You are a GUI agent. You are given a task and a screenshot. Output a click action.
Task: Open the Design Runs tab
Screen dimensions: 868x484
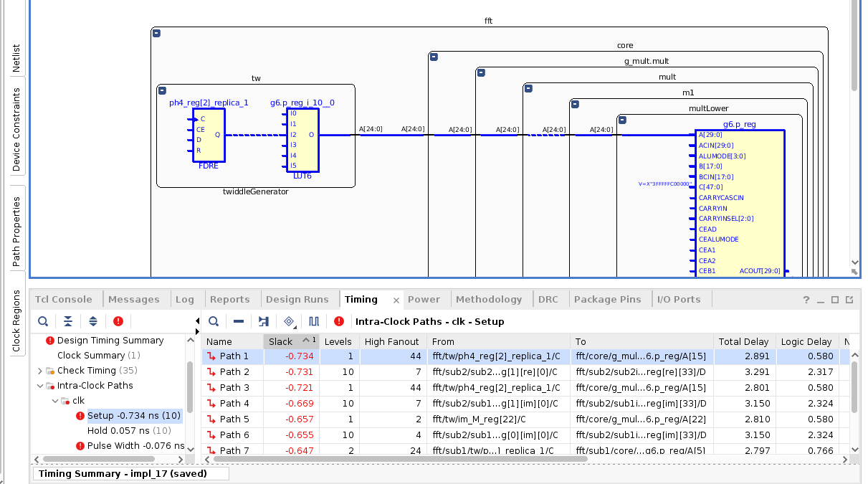click(297, 299)
